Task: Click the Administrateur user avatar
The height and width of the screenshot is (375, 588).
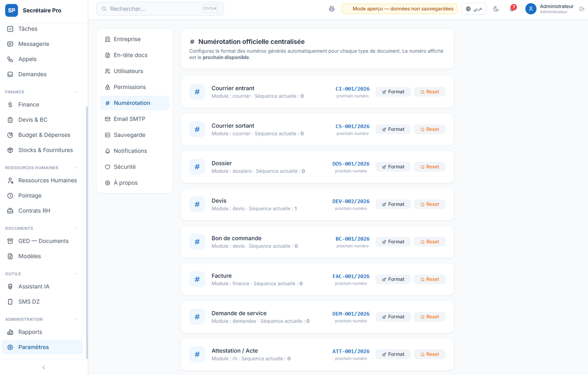Action: pyautogui.click(x=531, y=9)
